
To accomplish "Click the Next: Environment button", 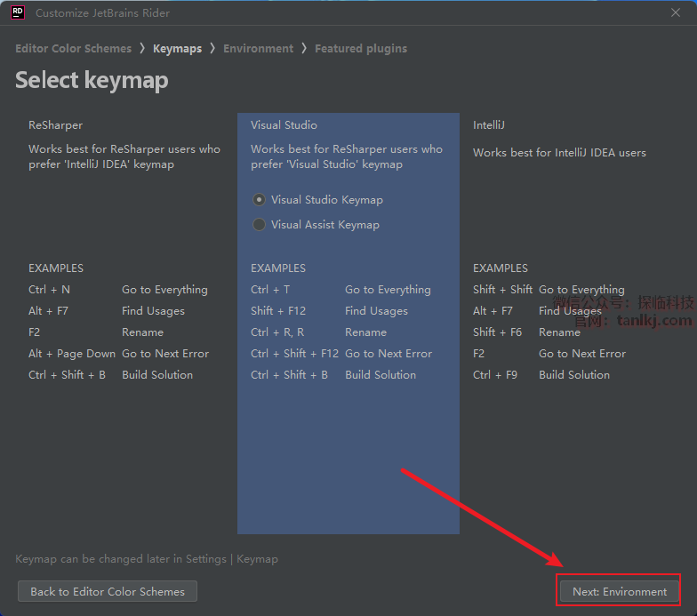I will (619, 591).
